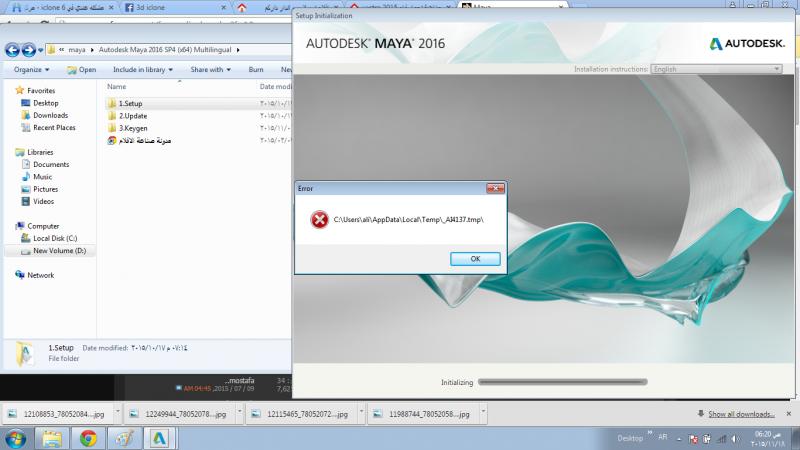
Task: Click the taskbar clock and date
Action: tap(768, 439)
